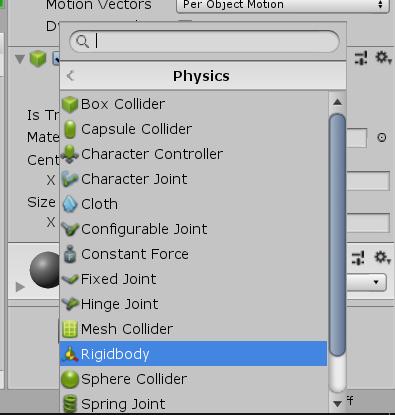Click the Constant Force weight icon
This screenshot has height=415, width=395.
pos(70,254)
